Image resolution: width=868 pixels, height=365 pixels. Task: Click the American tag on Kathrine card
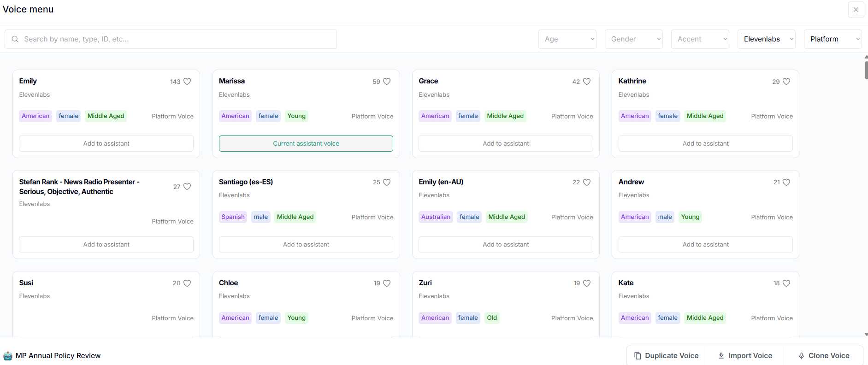(635, 116)
